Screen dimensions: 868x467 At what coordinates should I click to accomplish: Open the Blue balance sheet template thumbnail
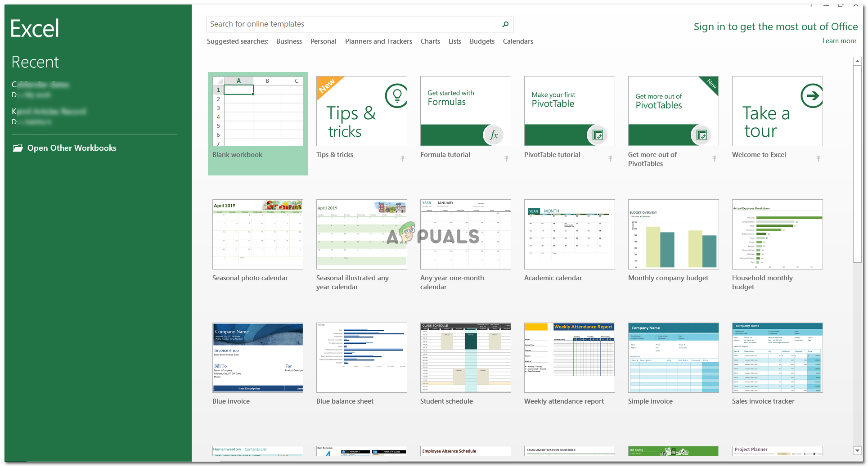(x=362, y=358)
